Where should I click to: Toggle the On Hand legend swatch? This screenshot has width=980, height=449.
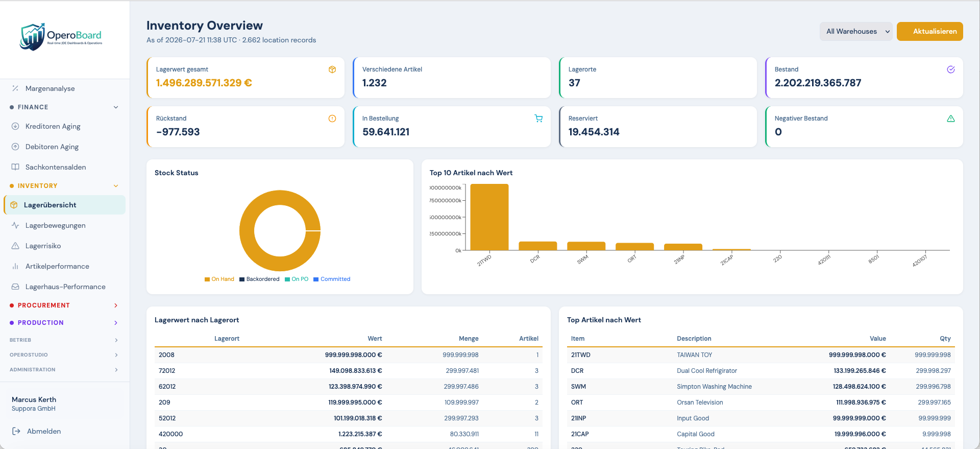(x=207, y=279)
